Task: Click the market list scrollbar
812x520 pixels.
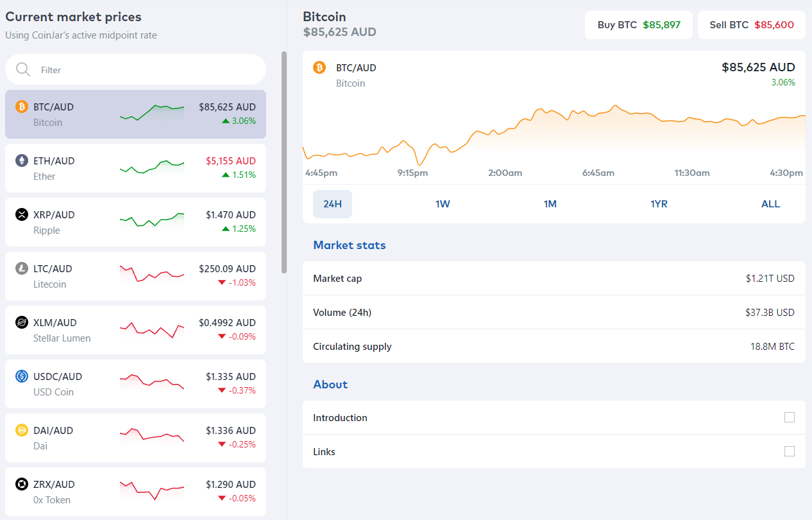Action: (284, 162)
